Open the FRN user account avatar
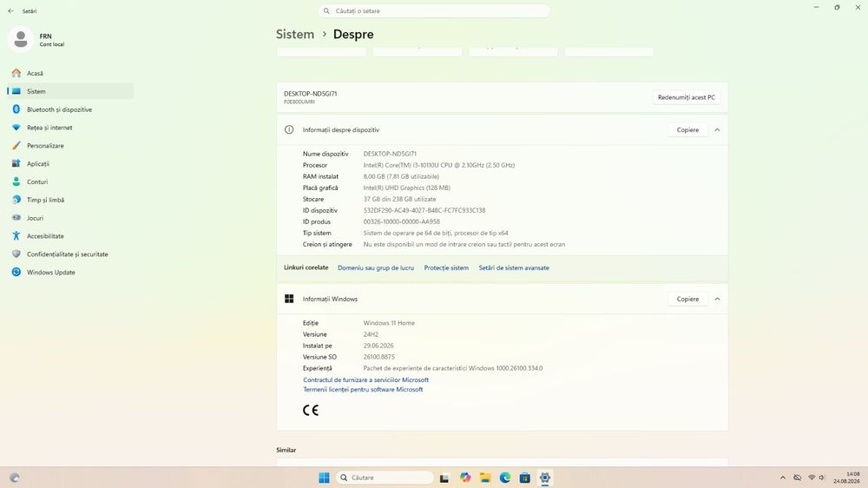Image resolution: width=868 pixels, height=488 pixels. pyautogui.click(x=21, y=40)
